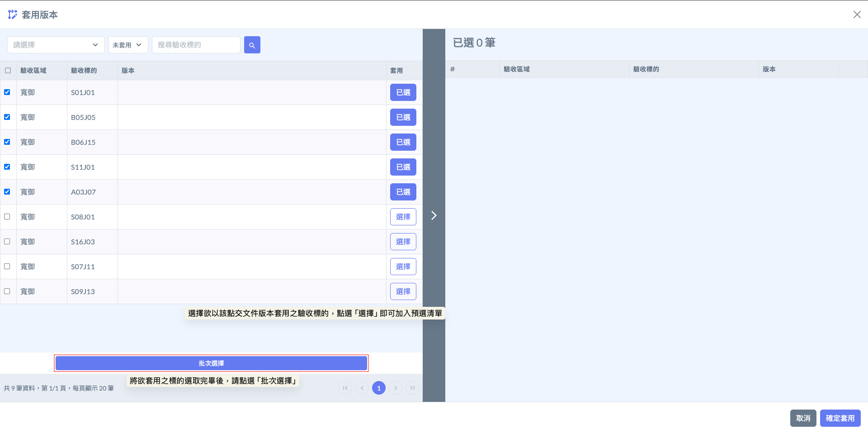
Task: Click 選擇 button for row S07J11
Action: click(x=403, y=267)
